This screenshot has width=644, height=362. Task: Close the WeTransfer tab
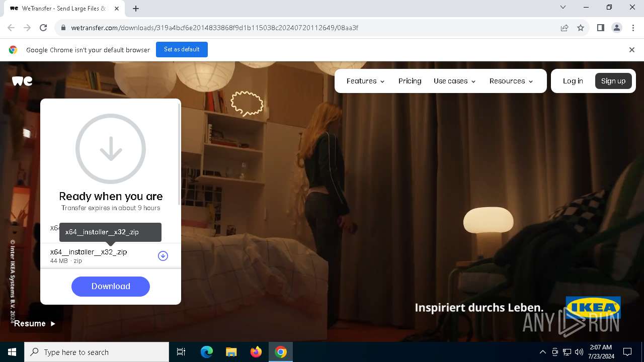tap(117, 8)
